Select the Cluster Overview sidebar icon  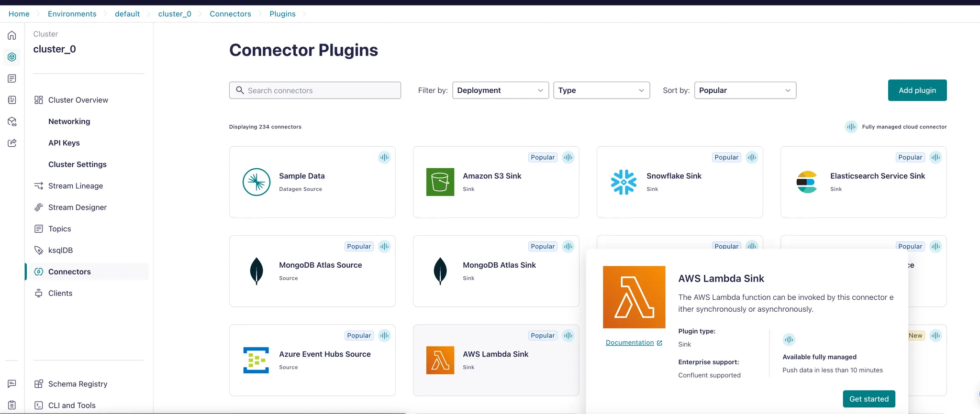[39, 100]
